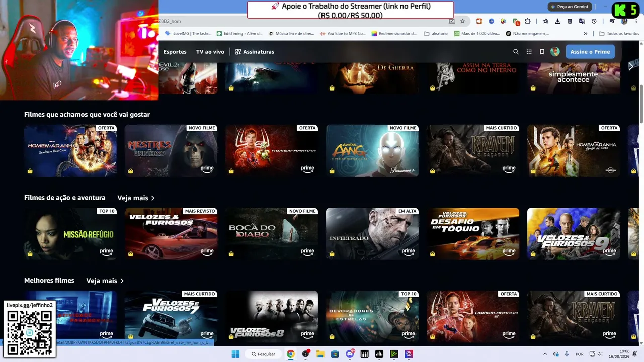Click the blue circular extension icon

click(x=491, y=21)
